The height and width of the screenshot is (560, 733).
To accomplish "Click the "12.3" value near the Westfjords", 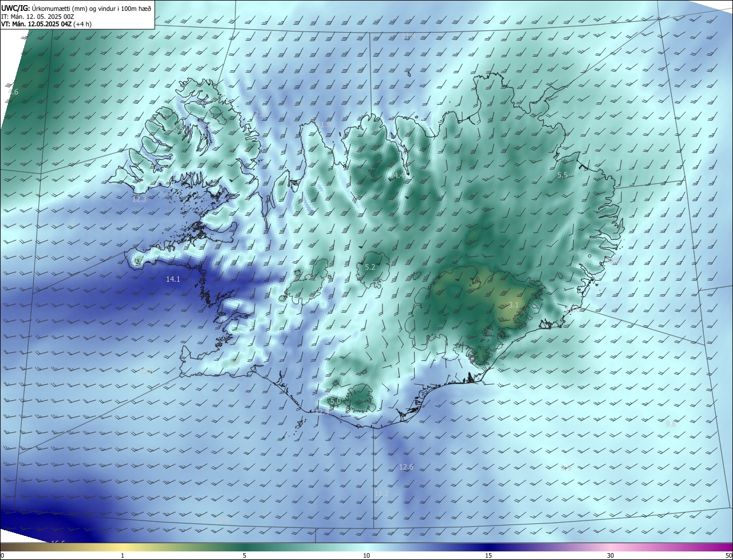I will pyautogui.click(x=139, y=199).
